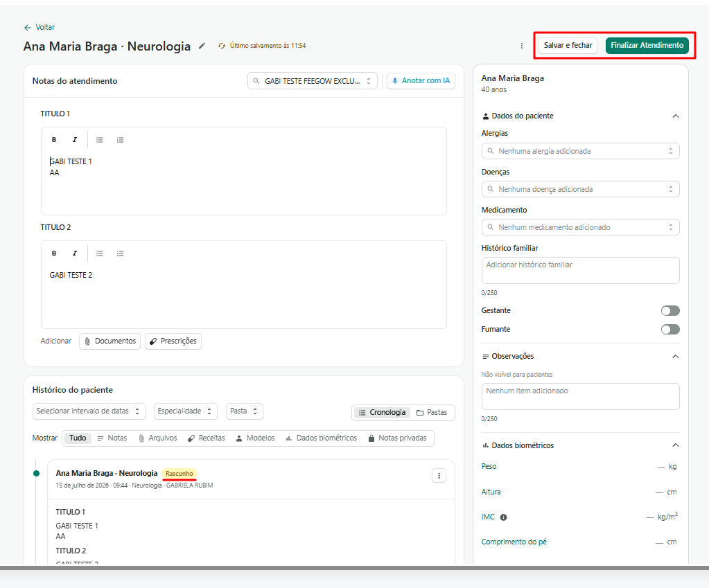Open the GABI TESTE FEEGOW template selector

[x=313, y=81]
